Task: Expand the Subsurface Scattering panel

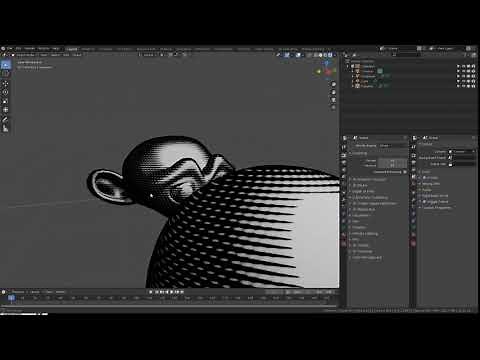Action: 368,198
